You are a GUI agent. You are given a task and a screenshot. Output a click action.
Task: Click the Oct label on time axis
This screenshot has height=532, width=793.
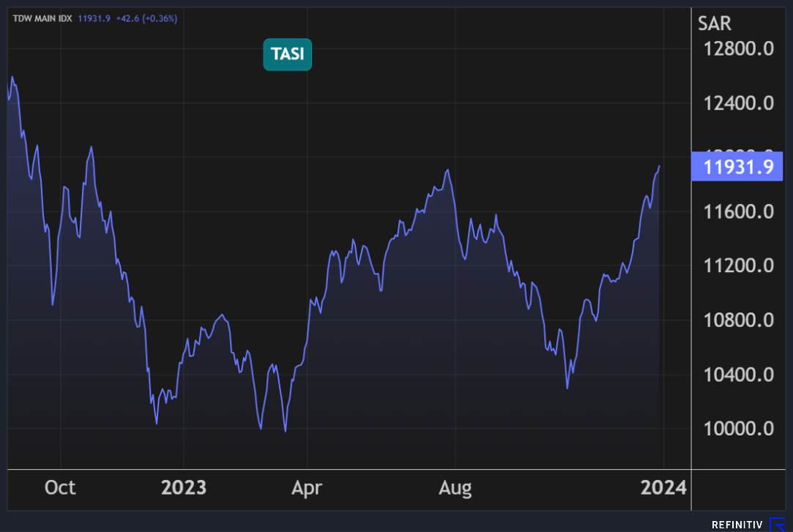pyautogui.click(x=60, y=487)
